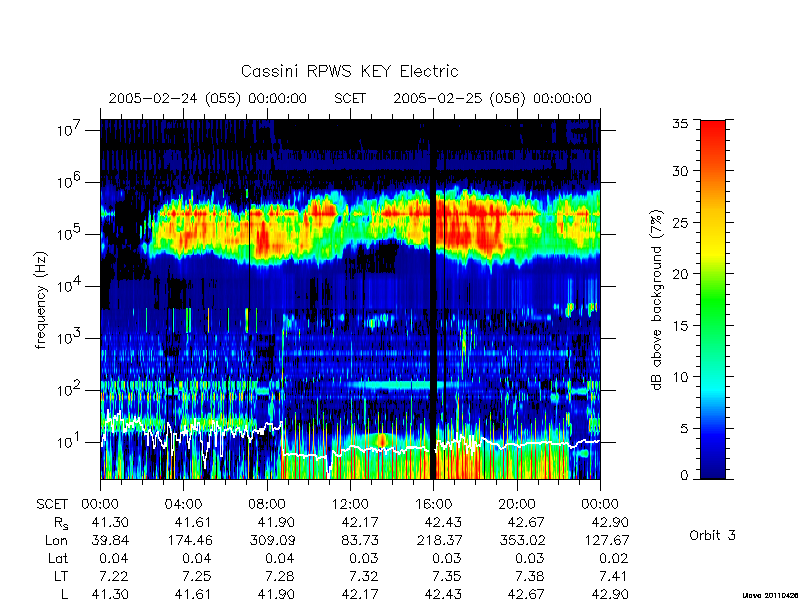Click the Lon value 218.37
800x600 pixels.
(439, 540)
